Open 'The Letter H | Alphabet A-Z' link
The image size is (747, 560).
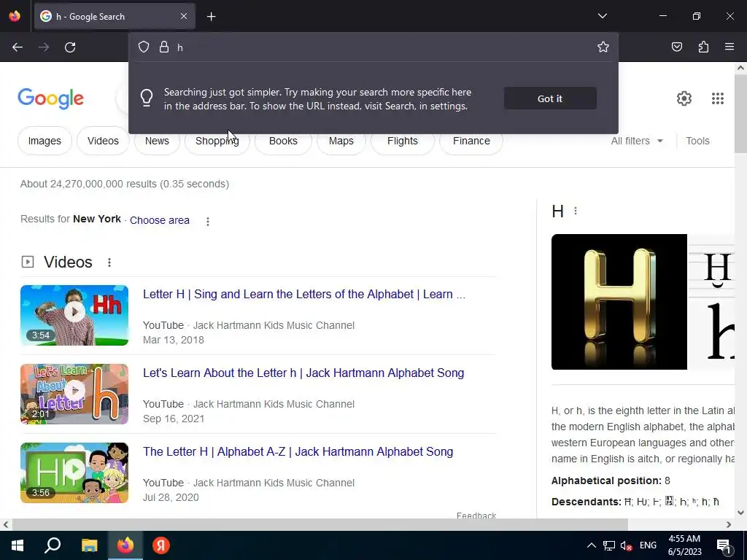click(298, 451)
